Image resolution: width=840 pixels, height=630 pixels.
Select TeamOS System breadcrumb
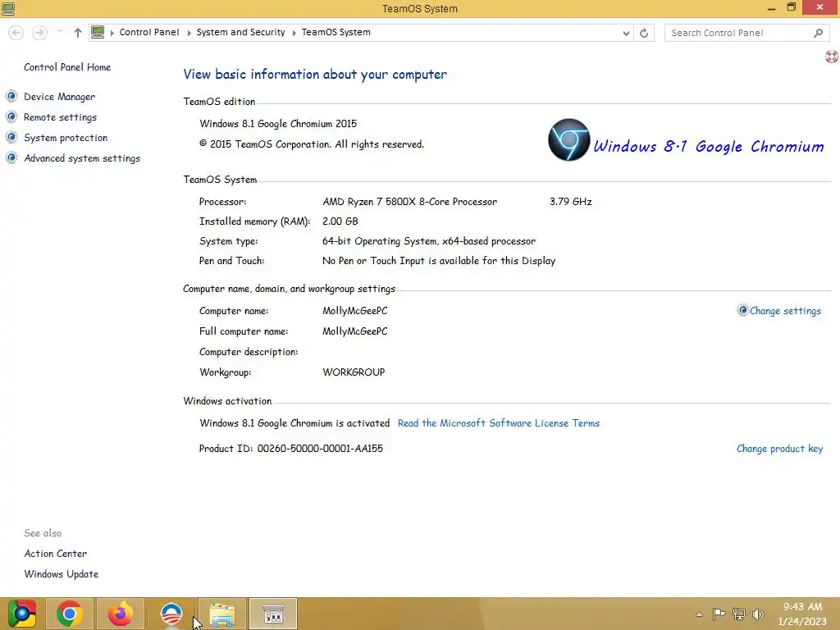pos(336,32)
